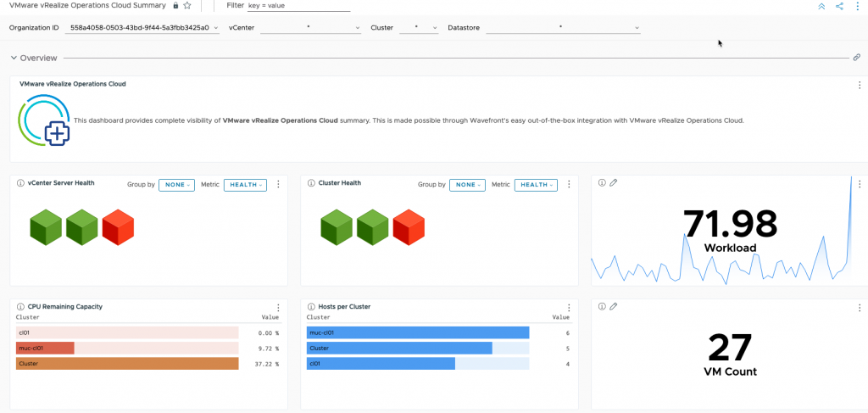The image size is (868, 413).
Task: Click the CPU Remaining Capacity Value column header
Action: click(x=270, y=318)
